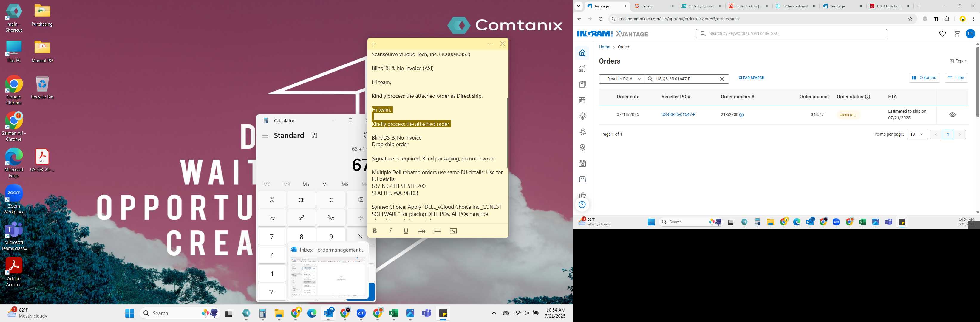Open Chrome tab search dropdown arrow
Image resolution: width=980 pixels, height=322 pixels.
tap(578, 6)
